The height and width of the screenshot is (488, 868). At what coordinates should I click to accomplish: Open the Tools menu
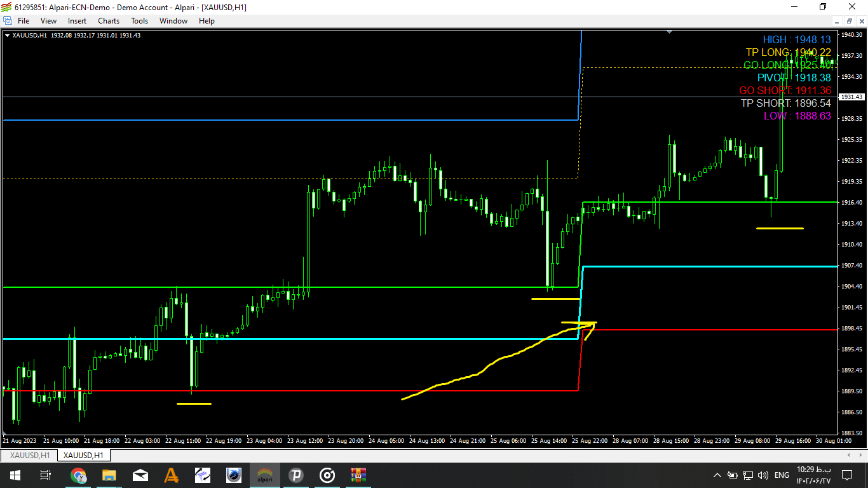[140, 21]
